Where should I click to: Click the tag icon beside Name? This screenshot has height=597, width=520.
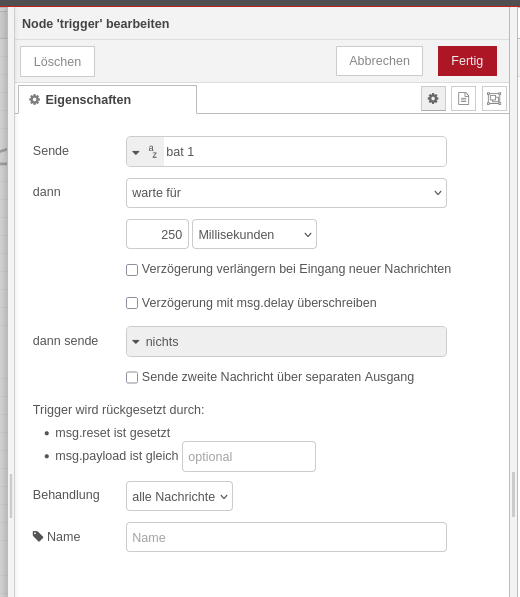point(38,536)
